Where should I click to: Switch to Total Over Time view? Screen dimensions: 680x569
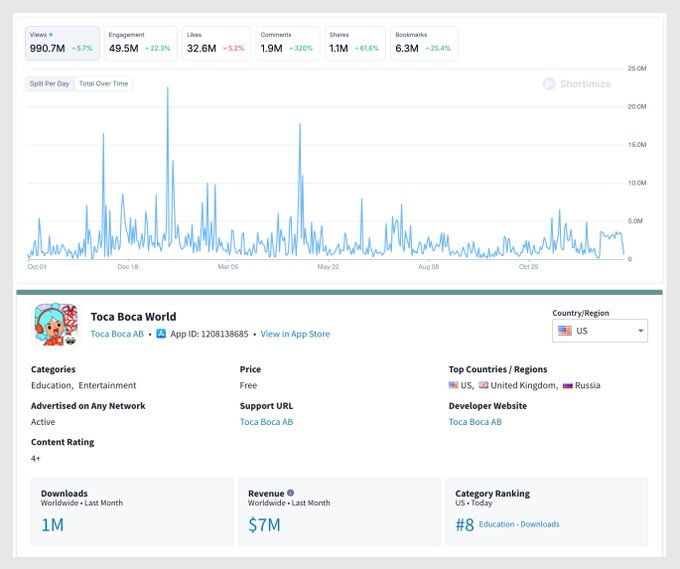[x=103, y=84]
